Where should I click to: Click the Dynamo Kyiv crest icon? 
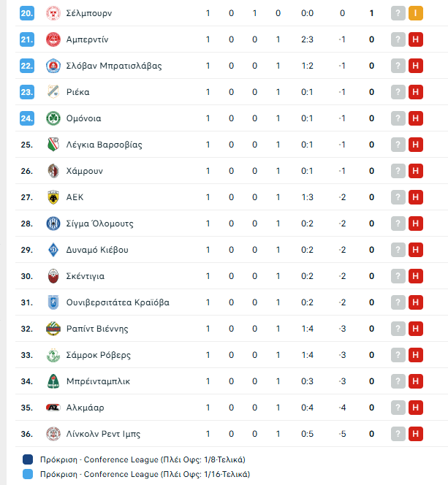[x=53, y=250]
